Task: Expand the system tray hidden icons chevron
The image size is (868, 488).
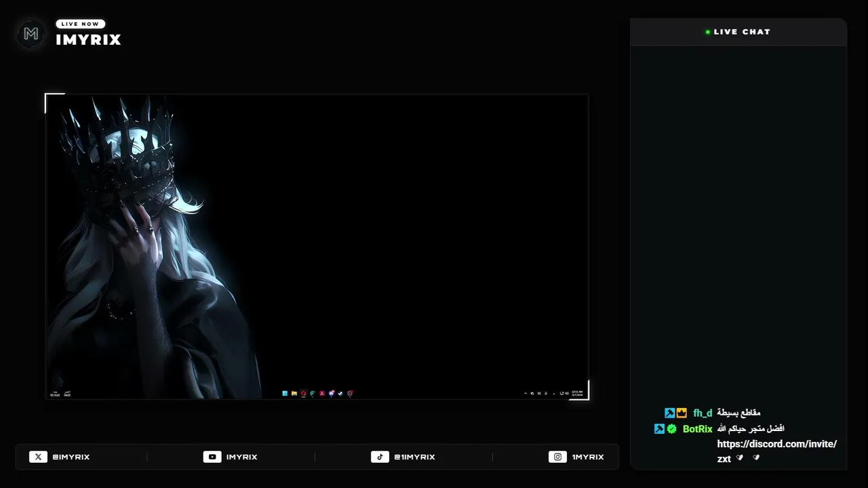Action: pyautogui.click(x=525, y=393)
